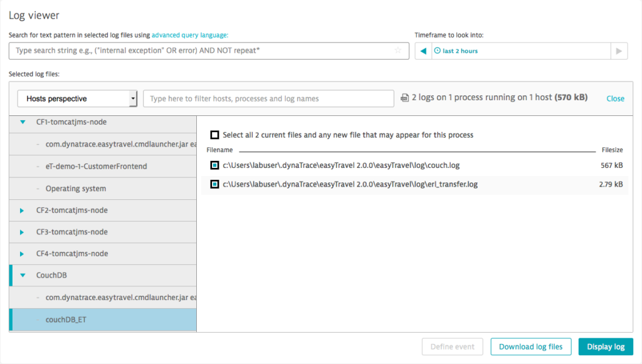Screen dimensions: 642x364
Task: Collapse the CouchDB host entry
Action: 23,275
